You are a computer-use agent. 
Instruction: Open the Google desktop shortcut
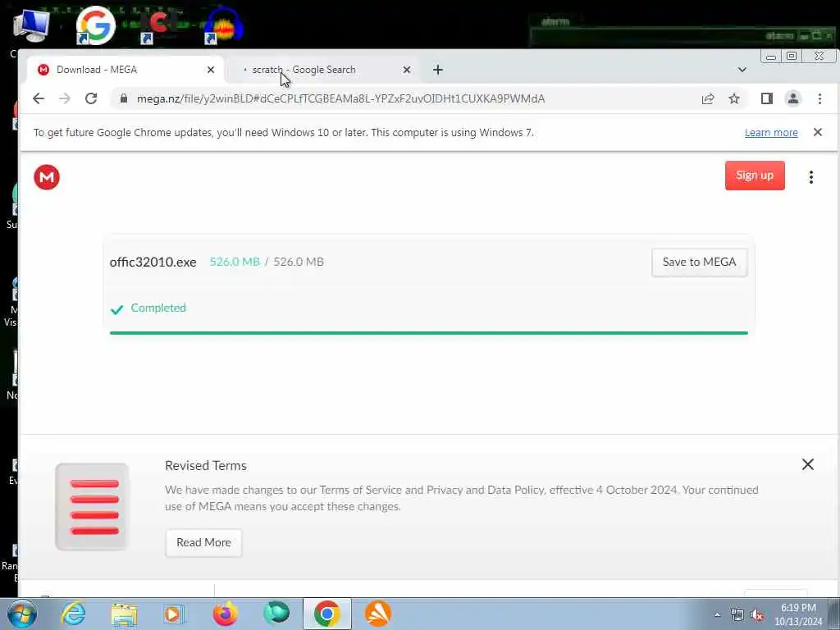(x=95, y=25)
